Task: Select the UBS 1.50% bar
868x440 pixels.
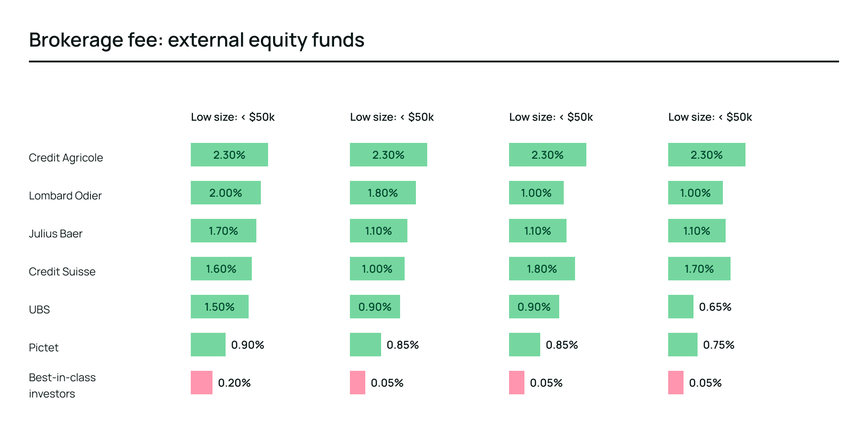Action: pyautogui.click(x=219, y=307)
